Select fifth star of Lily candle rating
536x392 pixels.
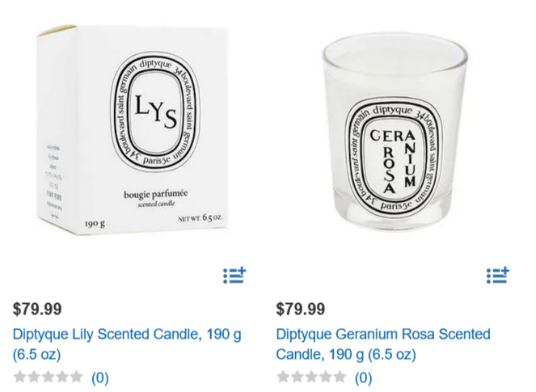(x=76, y=377)
